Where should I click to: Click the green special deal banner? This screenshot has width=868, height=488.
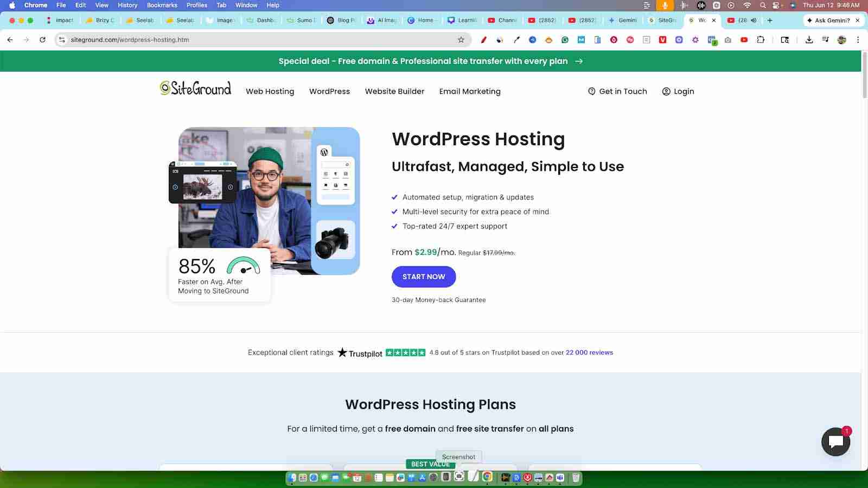[430, 61]
